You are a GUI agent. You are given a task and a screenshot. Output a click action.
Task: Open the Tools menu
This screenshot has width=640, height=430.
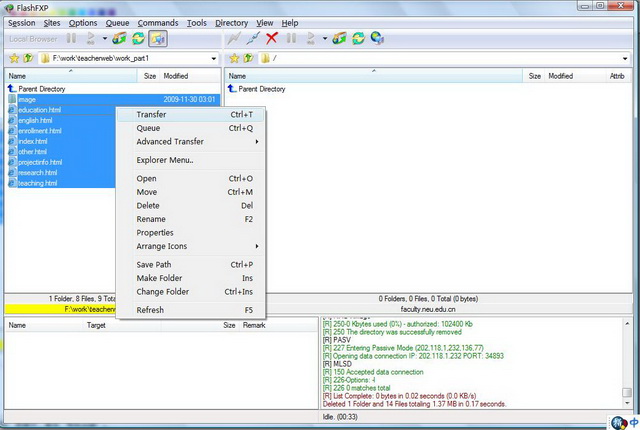[x=197, y=23]
